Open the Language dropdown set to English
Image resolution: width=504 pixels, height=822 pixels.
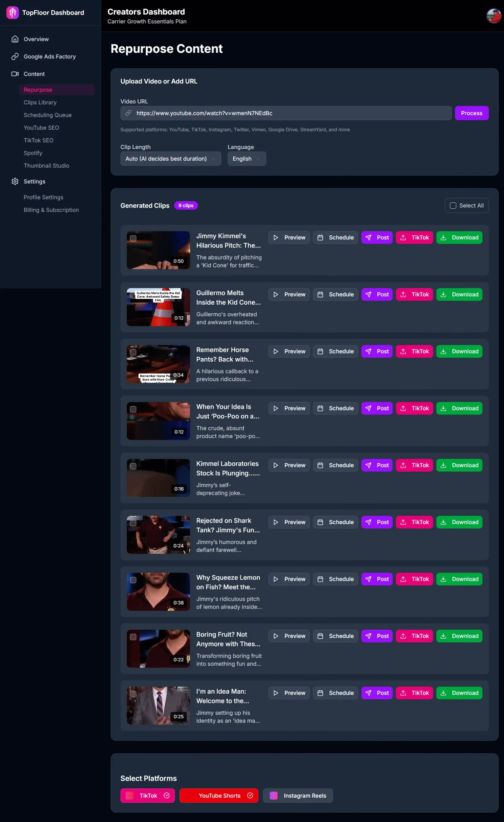point(247,159)
